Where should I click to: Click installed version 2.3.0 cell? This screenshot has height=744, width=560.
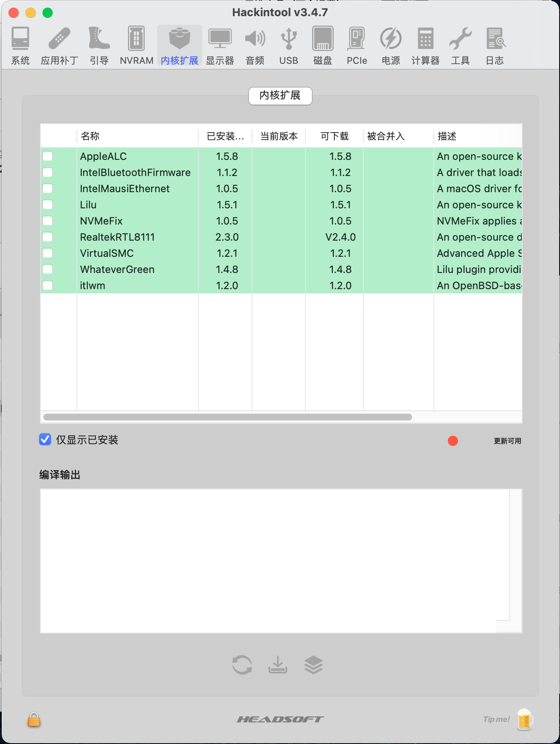[225, 237]
